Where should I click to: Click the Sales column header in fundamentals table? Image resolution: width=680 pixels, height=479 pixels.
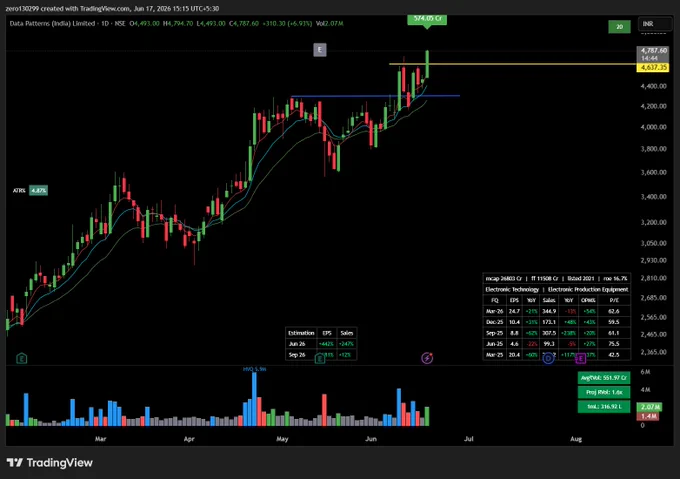click(x=549, y=300)
